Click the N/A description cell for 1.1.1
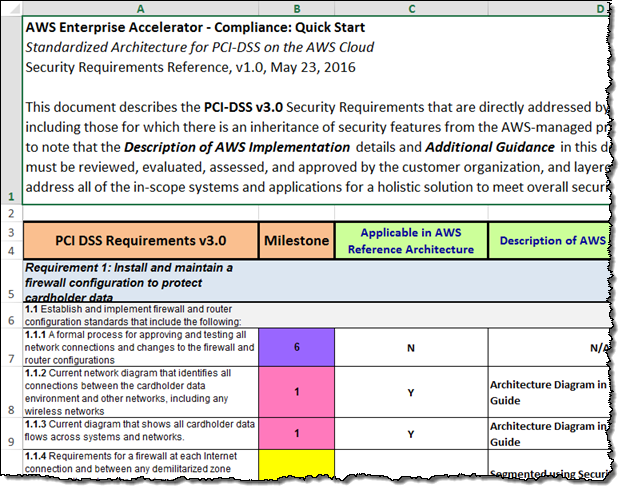Image resolution: width=624 pixels, height=491 pixels. (x=549, y=347)
